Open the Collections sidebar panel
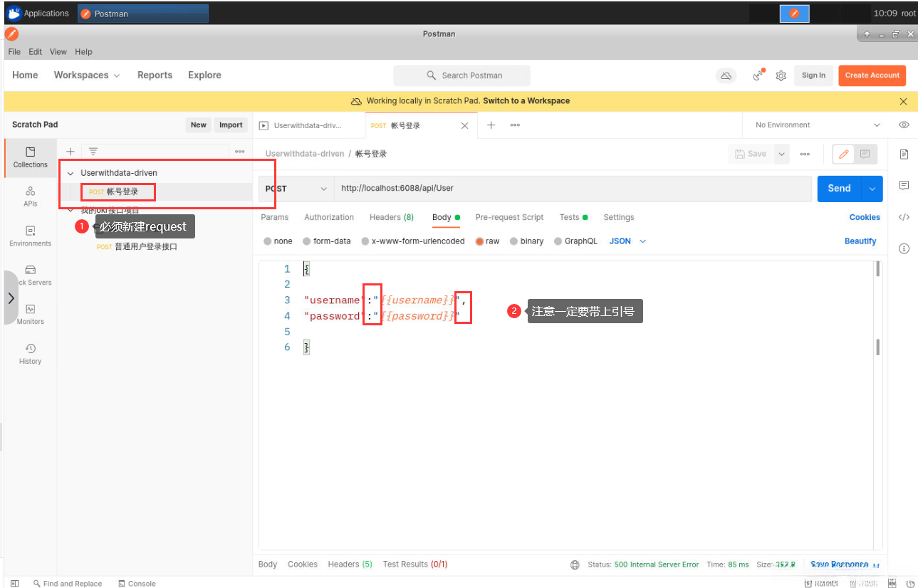 click(x=30, y=157)
